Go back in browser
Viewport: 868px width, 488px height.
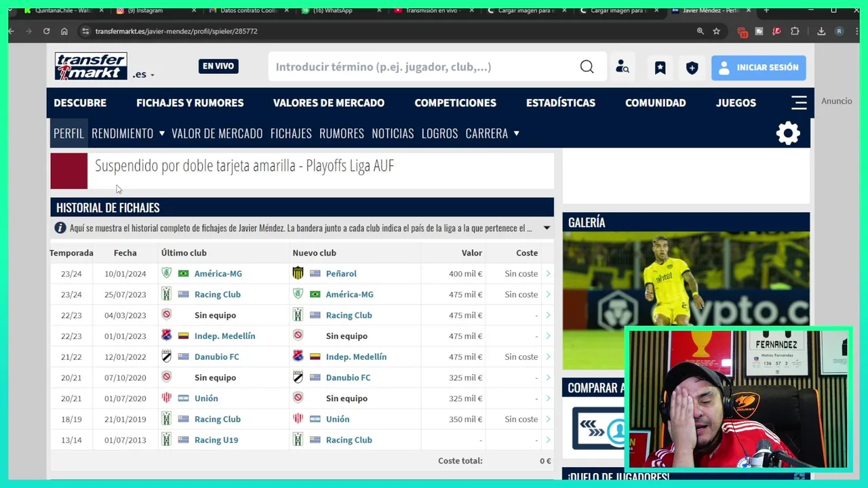point(12,31)
